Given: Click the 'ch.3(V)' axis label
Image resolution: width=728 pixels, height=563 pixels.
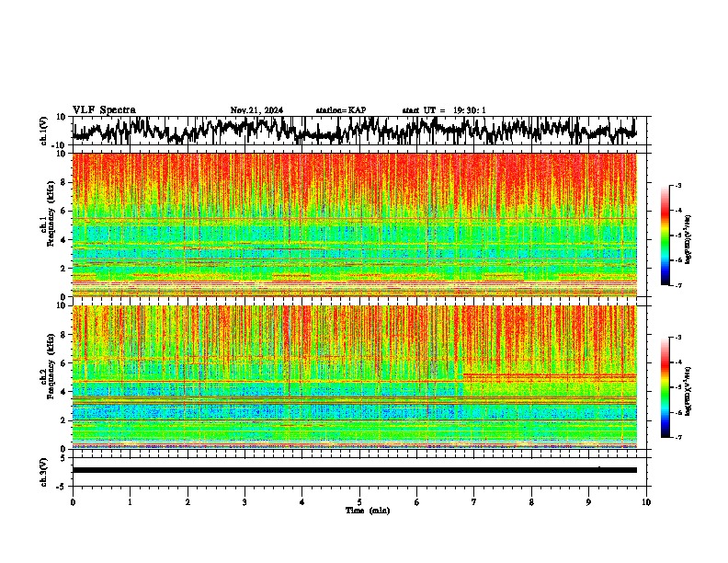Looking at the screenshot, I should click(x=44, y=472).
